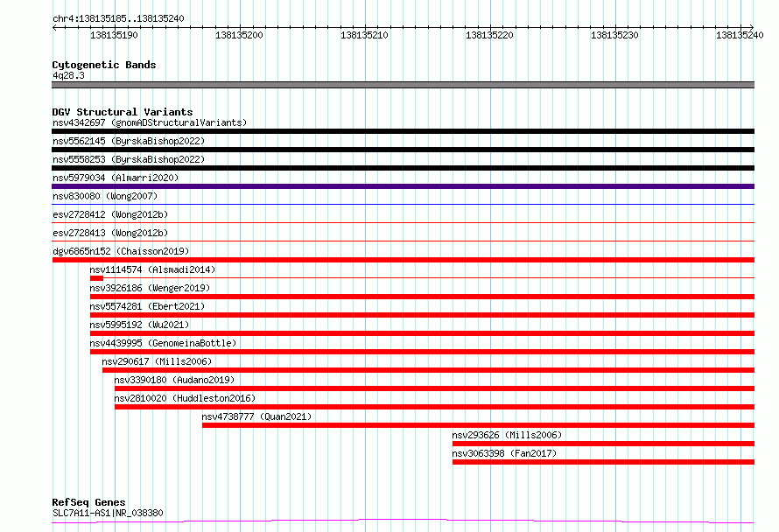Select the nsv5995192 Wu2021 label

139,325
